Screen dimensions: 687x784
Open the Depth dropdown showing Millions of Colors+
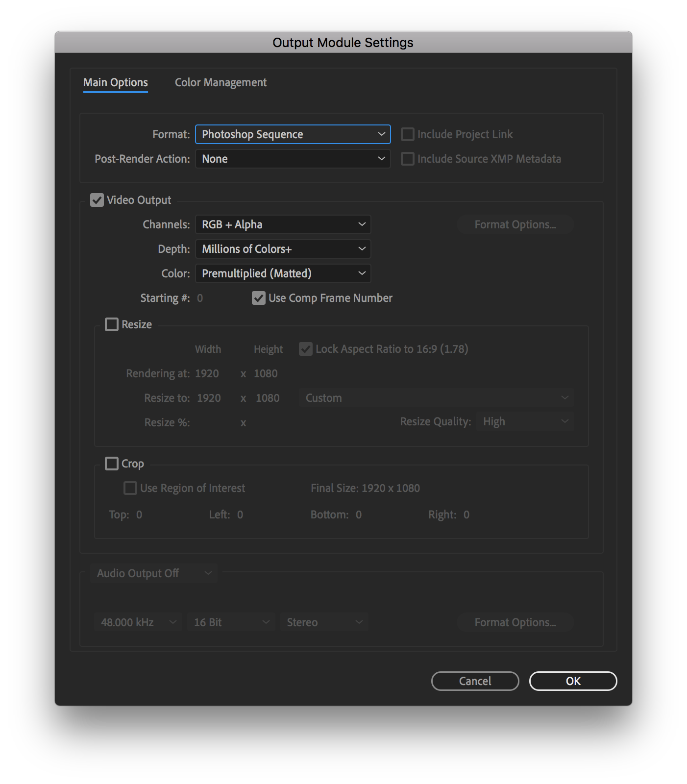point(283,249)
